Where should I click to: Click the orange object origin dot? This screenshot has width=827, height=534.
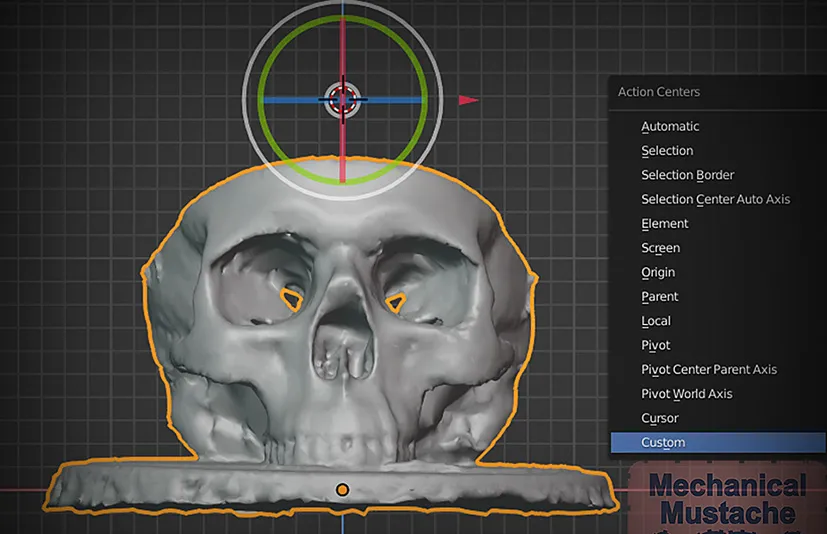pos(342,490)
